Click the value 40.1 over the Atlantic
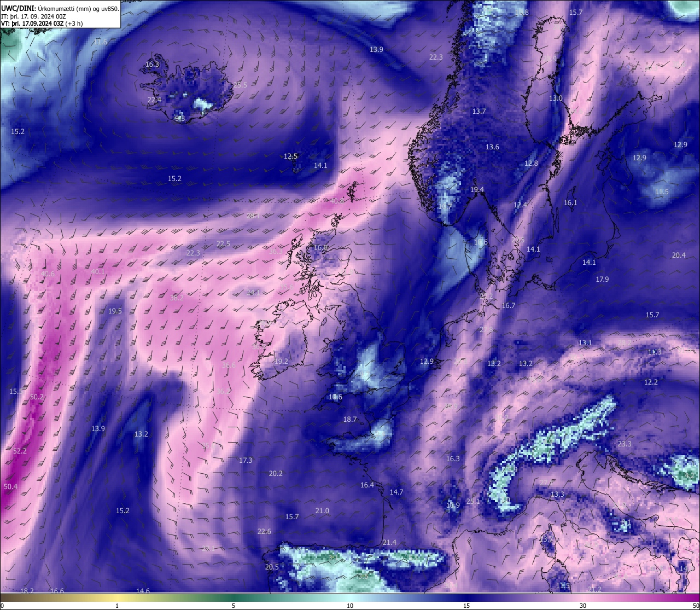Image resolution: width=700 pixels, height=610 pixels. 98,271
